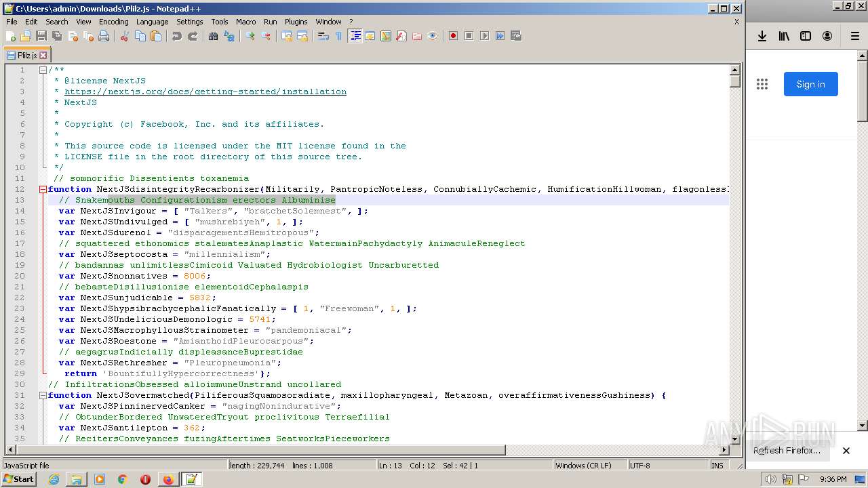Click the editor horizontal scrollbar right arrow

[x=724, y=449]
